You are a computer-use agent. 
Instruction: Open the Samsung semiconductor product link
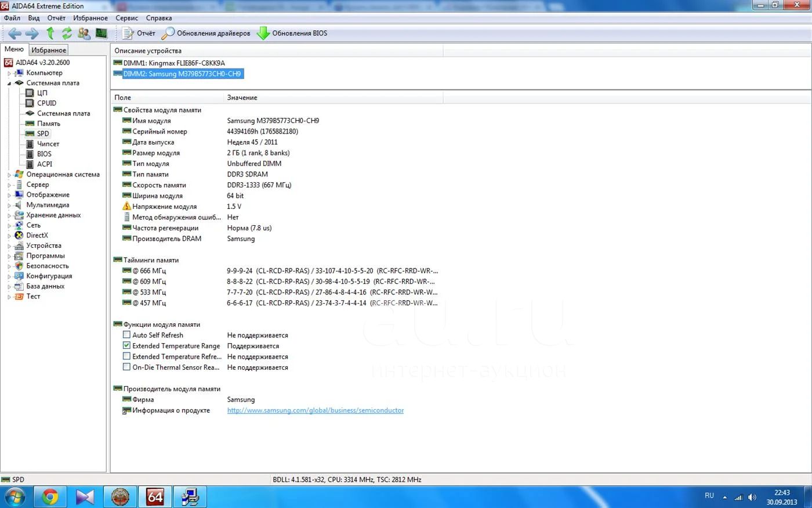point(316,410)
